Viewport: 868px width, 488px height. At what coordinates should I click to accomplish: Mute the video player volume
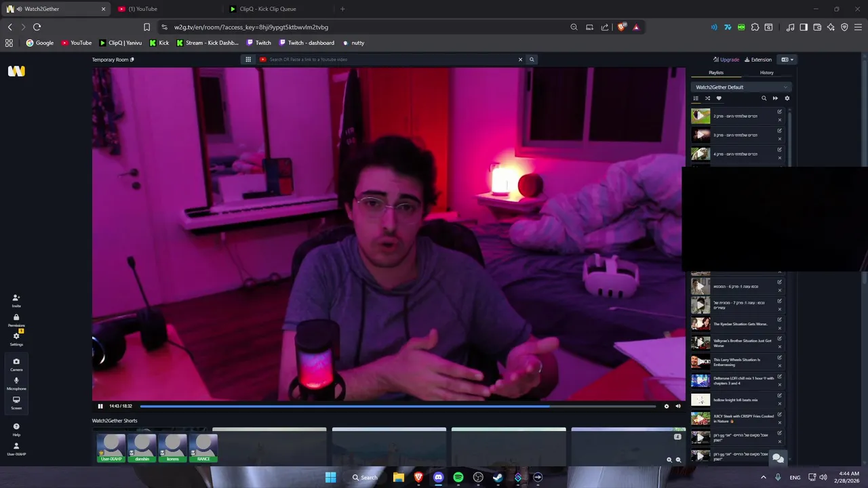coord(678,406)
